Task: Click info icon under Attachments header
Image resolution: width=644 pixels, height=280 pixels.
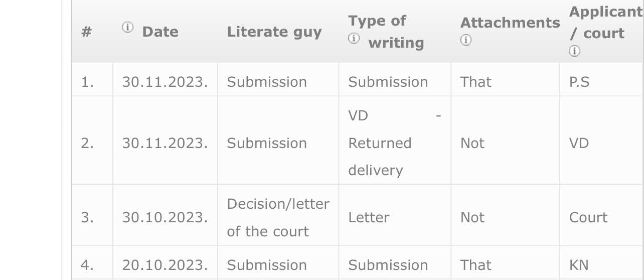Action: 465,40
